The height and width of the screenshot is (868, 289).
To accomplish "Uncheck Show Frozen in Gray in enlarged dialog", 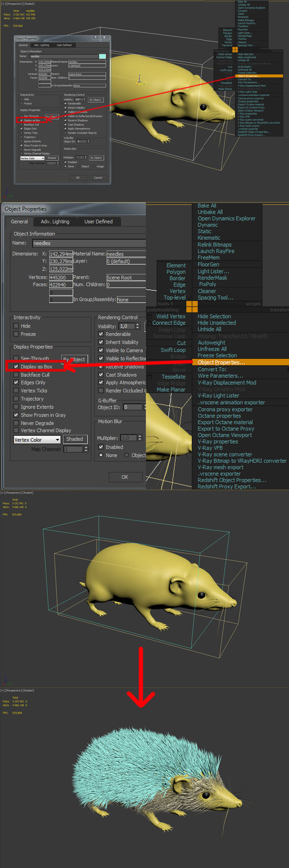I will (x=16, y=415).
